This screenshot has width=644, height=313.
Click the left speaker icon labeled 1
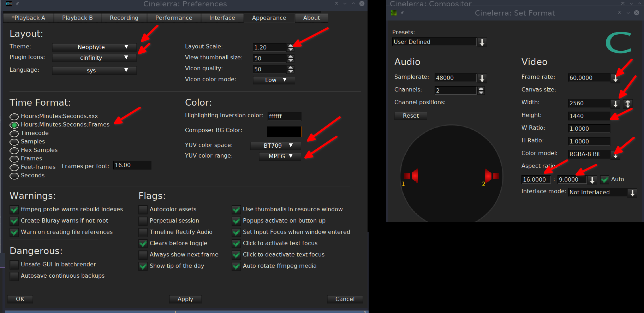(x=412, y=176)
